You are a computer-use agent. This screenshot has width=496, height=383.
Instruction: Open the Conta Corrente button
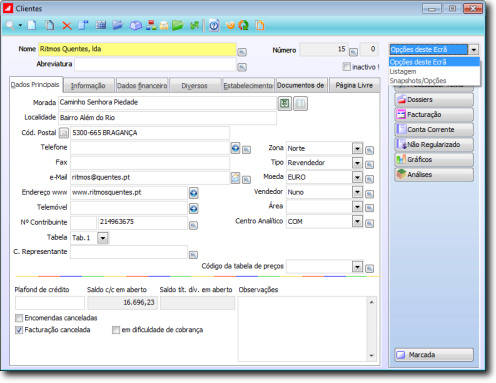click(434, 130)
